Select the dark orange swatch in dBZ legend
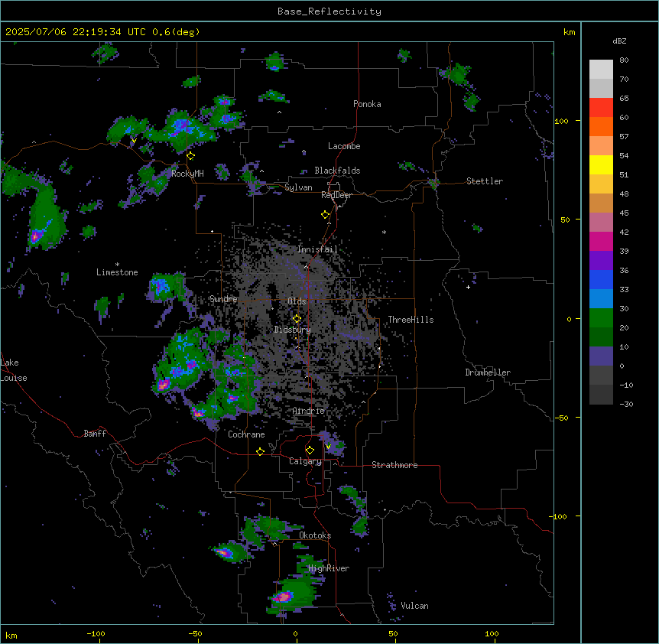Image resolution: width=659 pixels, height=644 pixels. coord(601,126)
